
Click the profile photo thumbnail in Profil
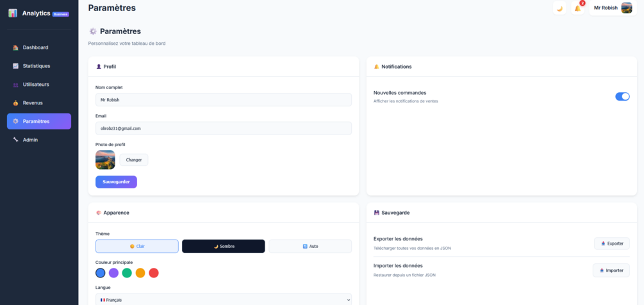[105, 160]
